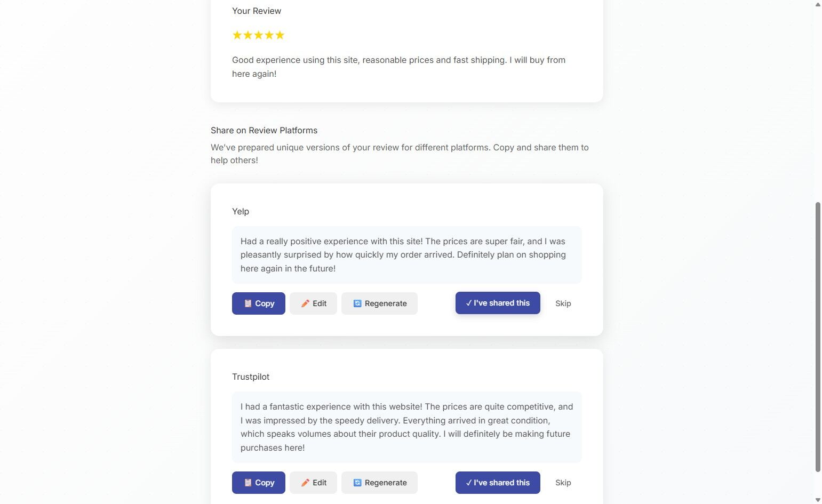Click the refresh icon in Yelp Regenerate button
This screenshot has width=822, height=504.
point(357,303)
